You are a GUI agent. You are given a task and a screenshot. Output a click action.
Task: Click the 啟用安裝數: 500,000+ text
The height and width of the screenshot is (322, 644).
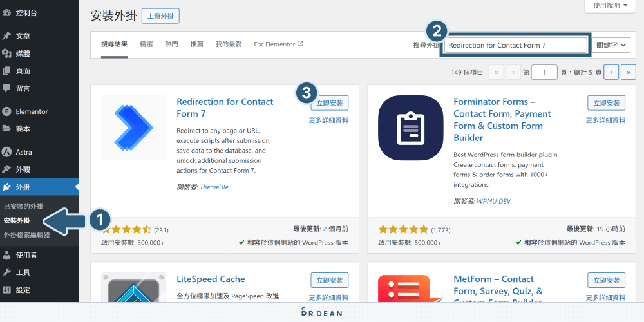coord(410,243)
